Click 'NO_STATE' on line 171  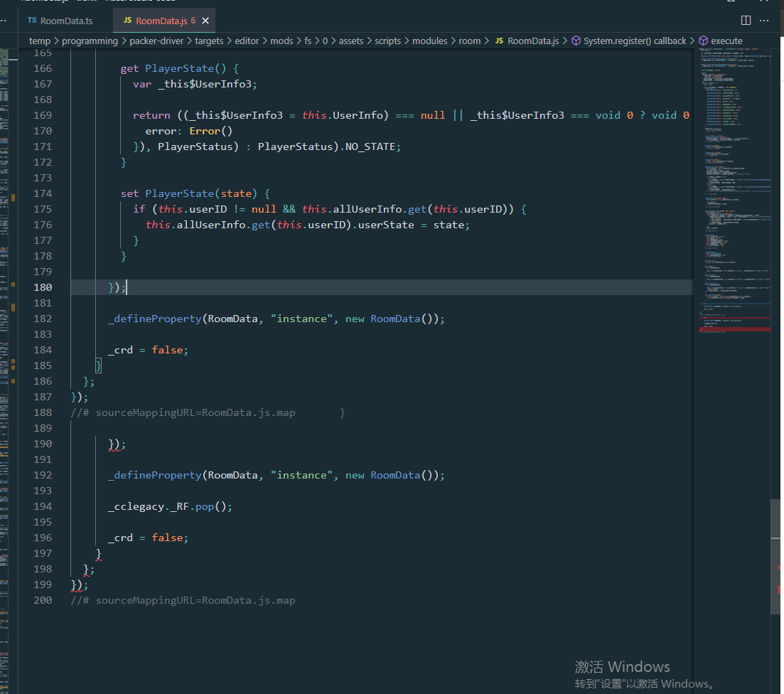pos(370,146)
